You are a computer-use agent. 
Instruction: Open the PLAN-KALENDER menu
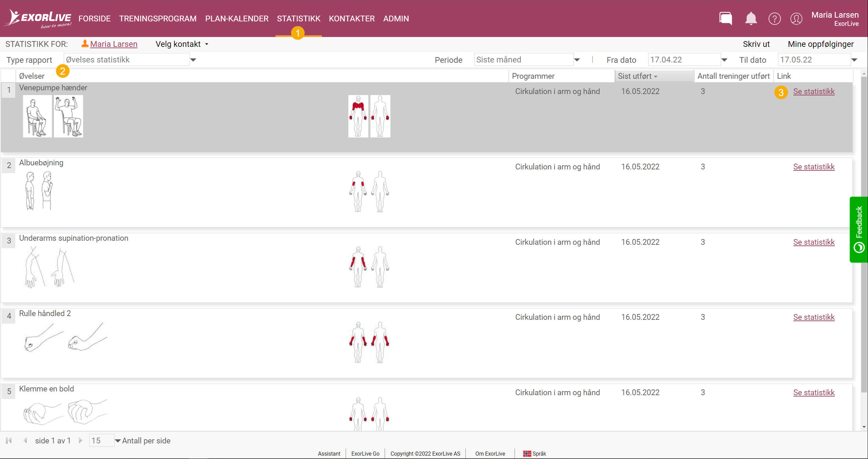[237, 19]
